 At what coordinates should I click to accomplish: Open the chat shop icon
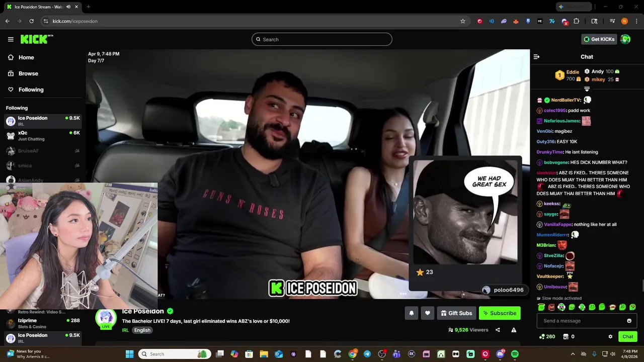(566, 337)
